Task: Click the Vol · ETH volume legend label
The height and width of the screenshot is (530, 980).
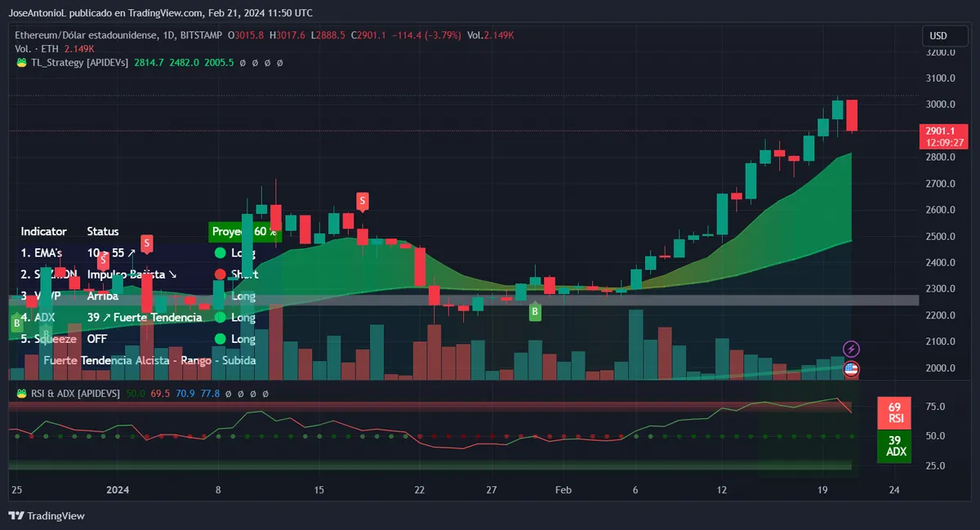Action: tap(37, 48)
